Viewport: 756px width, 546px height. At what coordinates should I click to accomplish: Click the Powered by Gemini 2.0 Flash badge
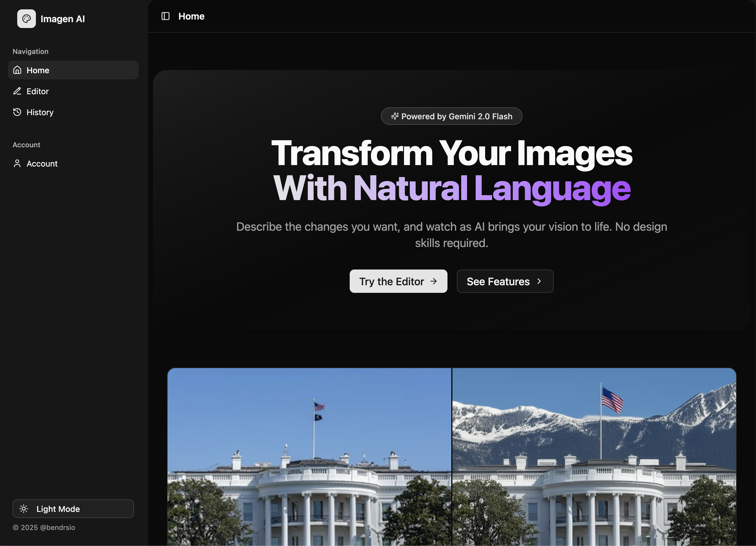451,116
